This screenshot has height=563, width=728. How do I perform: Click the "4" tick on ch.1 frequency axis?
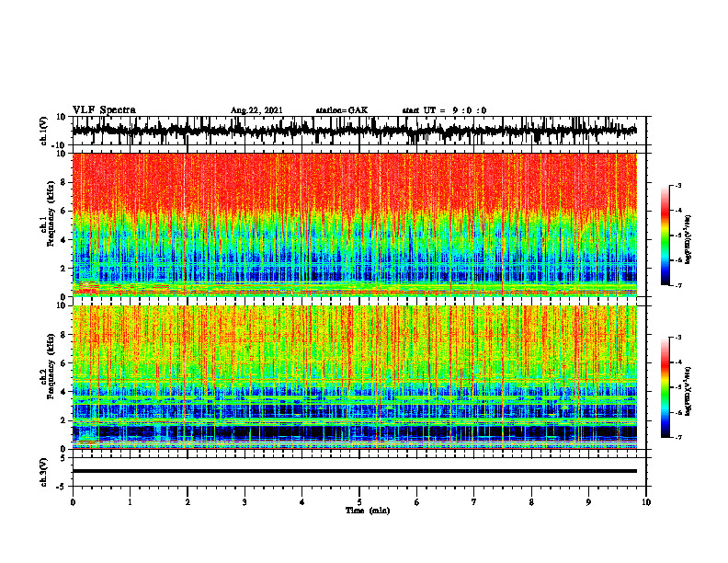[x=63, y=240]
